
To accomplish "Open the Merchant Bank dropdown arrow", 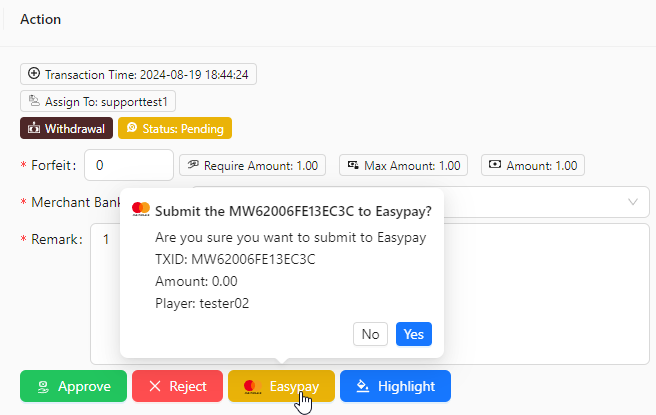I will [633, 202].
